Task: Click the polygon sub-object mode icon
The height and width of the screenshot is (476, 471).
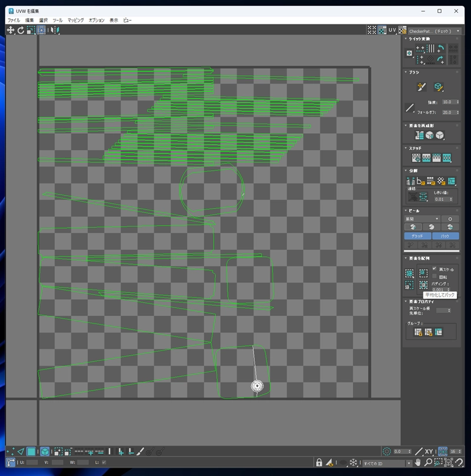Action: tap(31, 451)
